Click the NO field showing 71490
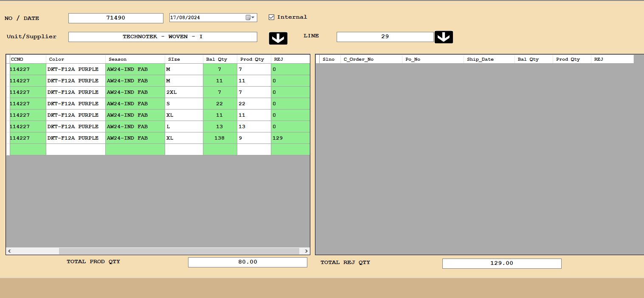644x298 pixels. 115,18
